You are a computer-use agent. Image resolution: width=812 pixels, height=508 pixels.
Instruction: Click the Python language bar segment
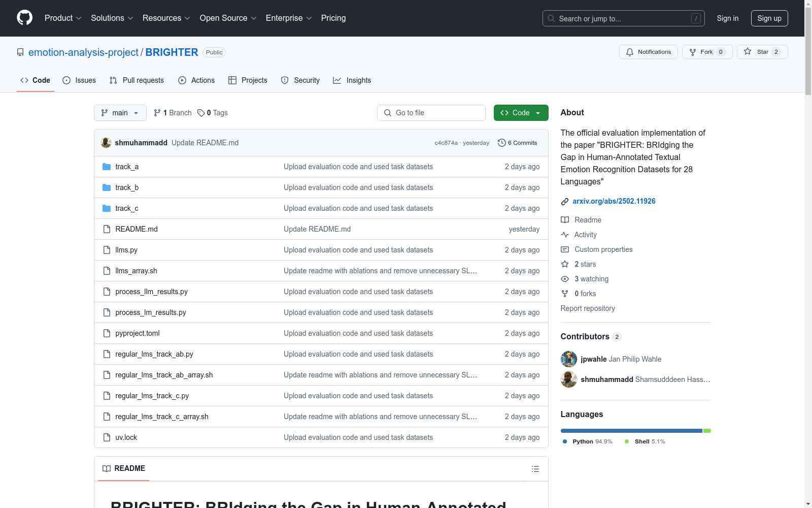(x=631, y=431)
